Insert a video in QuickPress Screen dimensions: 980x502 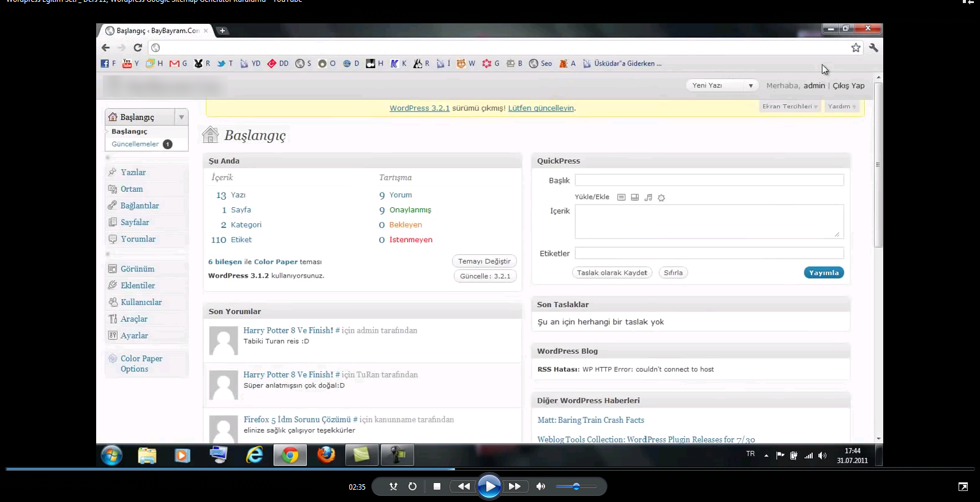(x=635, y=197)
